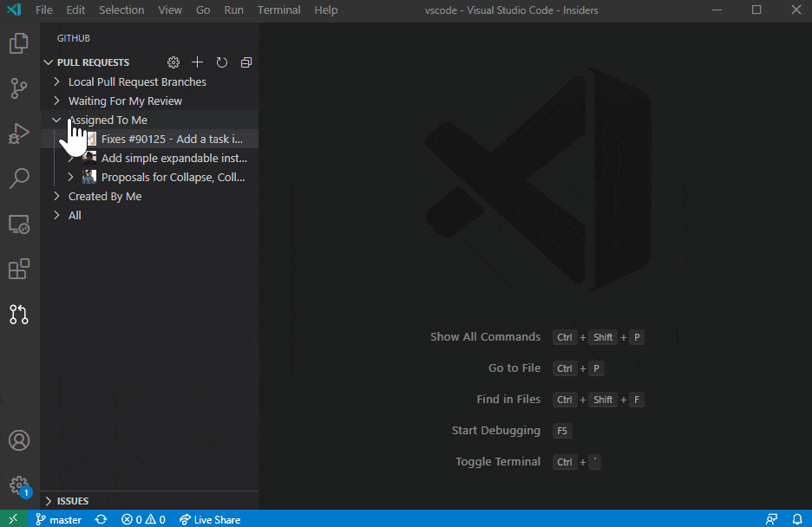Open the Explorer view in activity bar
Viewport: 812px width, 527px height.
pyautogui.click(x=19, y=43)
